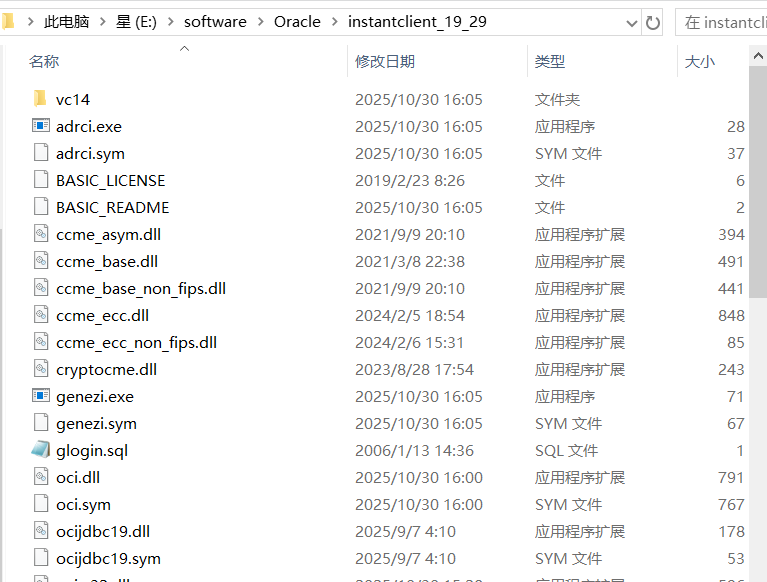Click 文件夹 type of vc14 row
This screenshot has height=582, width=767.
point(557,99)
